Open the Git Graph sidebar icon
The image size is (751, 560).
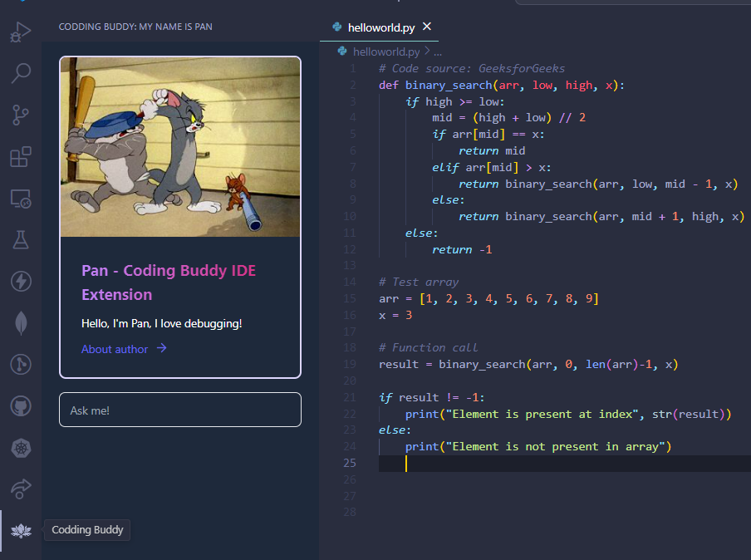[x=21, y=365]
